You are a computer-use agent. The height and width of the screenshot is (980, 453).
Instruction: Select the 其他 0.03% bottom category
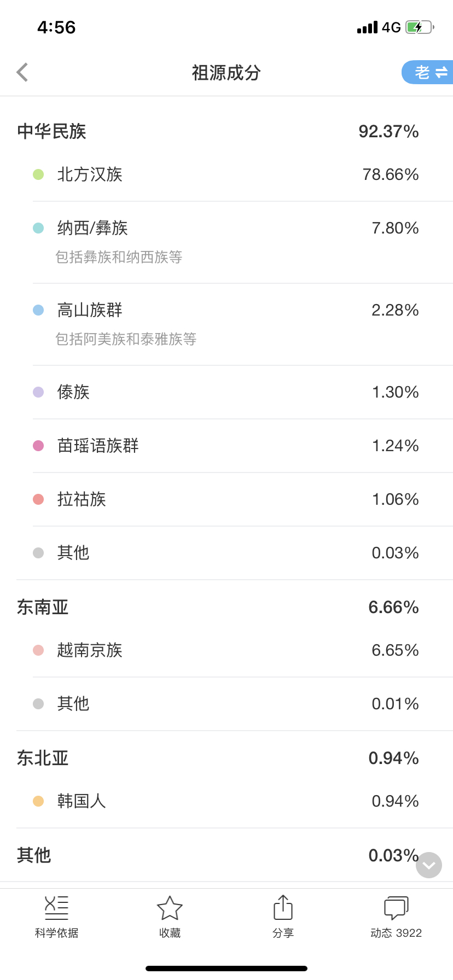[226, 855]
